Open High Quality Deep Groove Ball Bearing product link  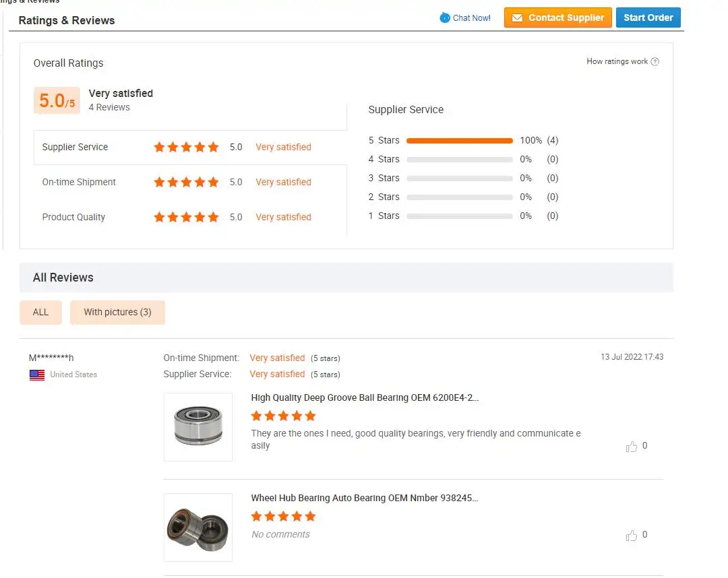click(365, 398)
